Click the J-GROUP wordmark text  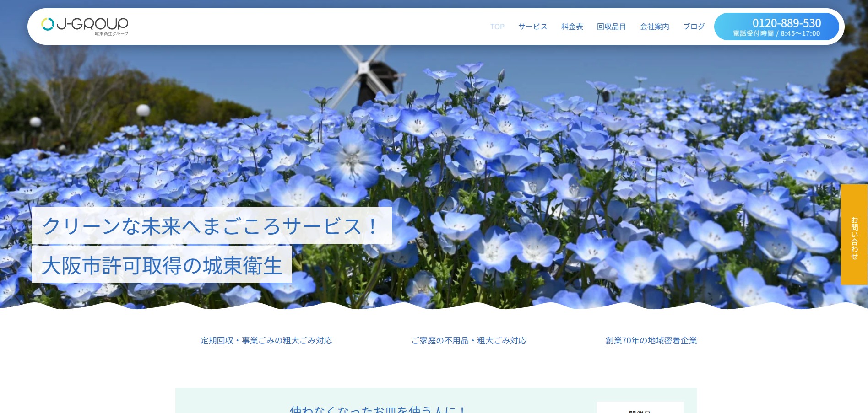[92, 24]
